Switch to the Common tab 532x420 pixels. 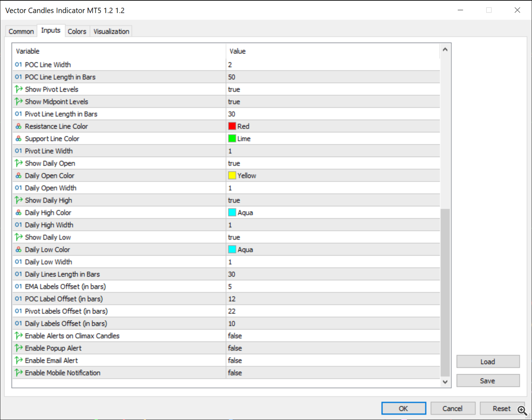pyautogui.click(x=21, y=31)
